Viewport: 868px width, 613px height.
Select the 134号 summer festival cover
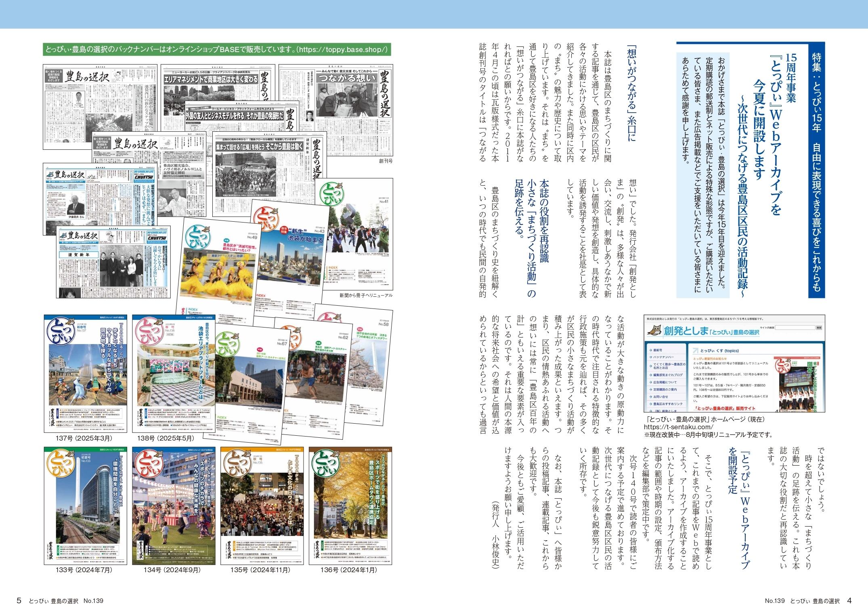coord(174,506)
